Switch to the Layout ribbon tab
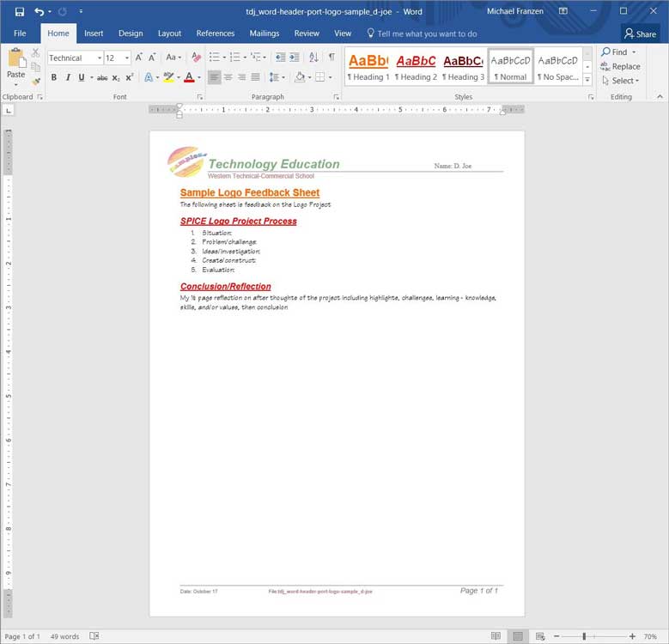The width and height of the screenshot is (669, 644). tap(169, 33)
